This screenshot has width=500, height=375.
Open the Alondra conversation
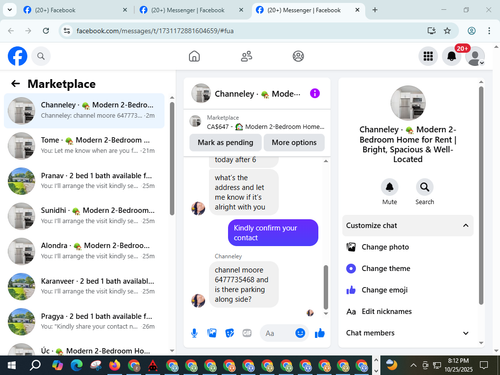pyautogui.click(x=84, y=251)
